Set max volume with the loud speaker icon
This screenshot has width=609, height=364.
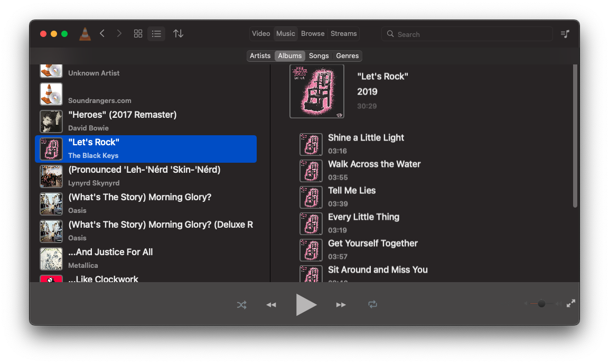click(558, 304)
